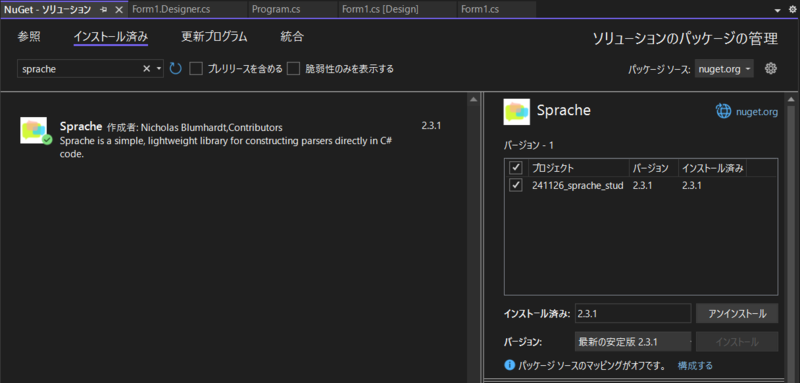The width and height of the screenshot is (800, 383).
Task: Toggle show only vulnerable checkbox
Action: (293, 69)
